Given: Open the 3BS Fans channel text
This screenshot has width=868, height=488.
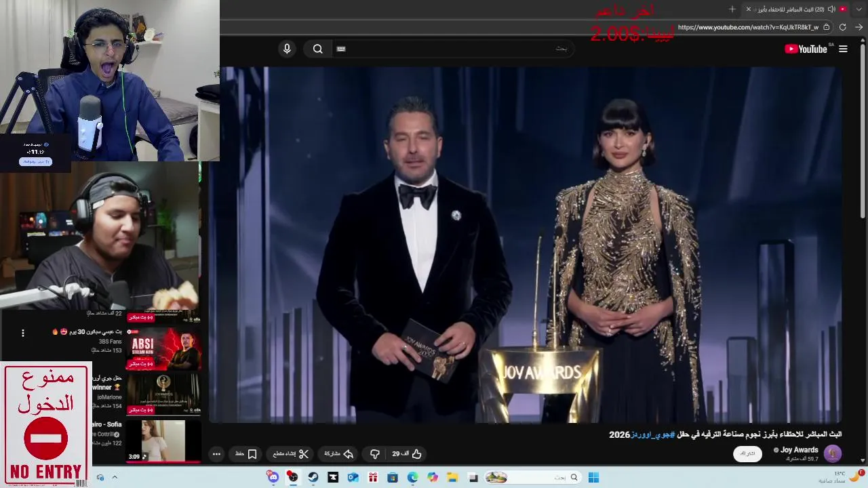Looking at the screenshot, I should (x=110, y=342).
